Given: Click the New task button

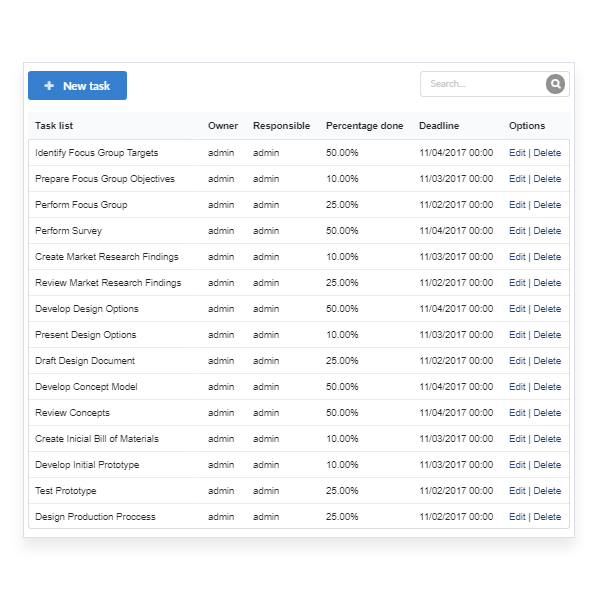Looking at the screenshot, I should click(77, 85).
